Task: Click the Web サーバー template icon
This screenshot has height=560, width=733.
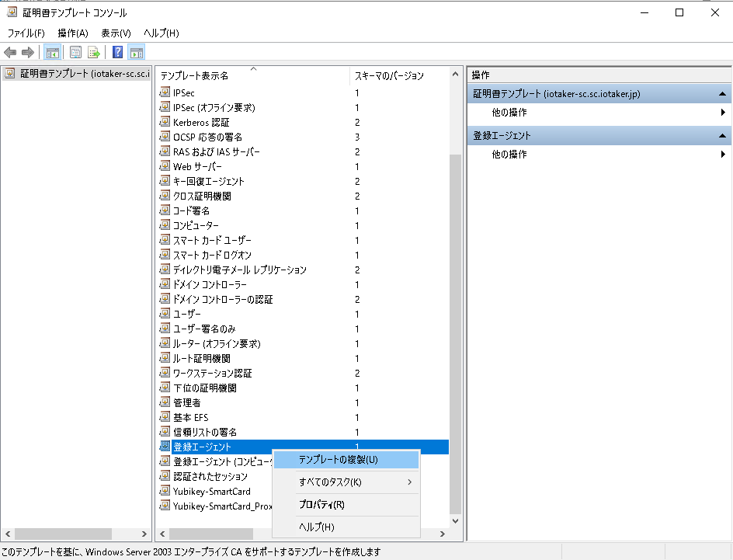Action: coord(165,166)
